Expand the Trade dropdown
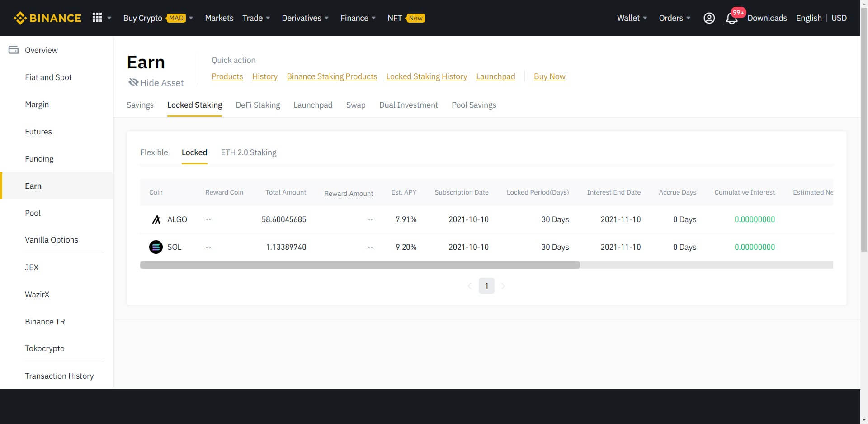Screen dimensions: 868x424 click(x=256, y=18)
